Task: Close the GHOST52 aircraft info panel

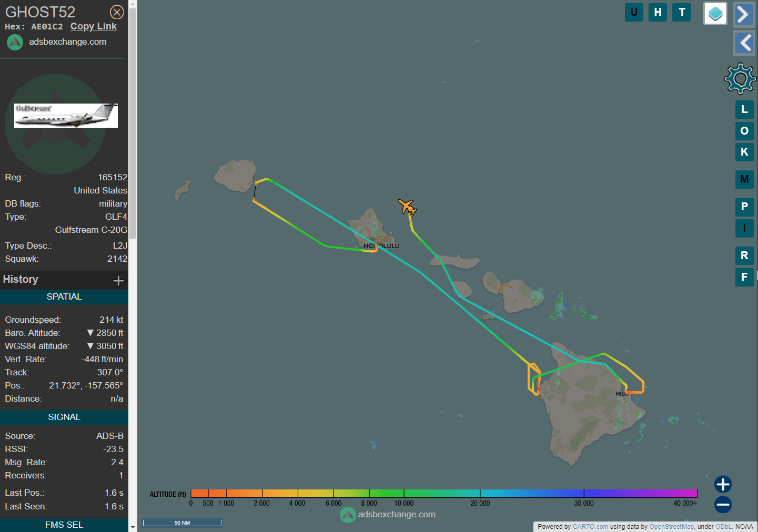Action: [117, 12]
